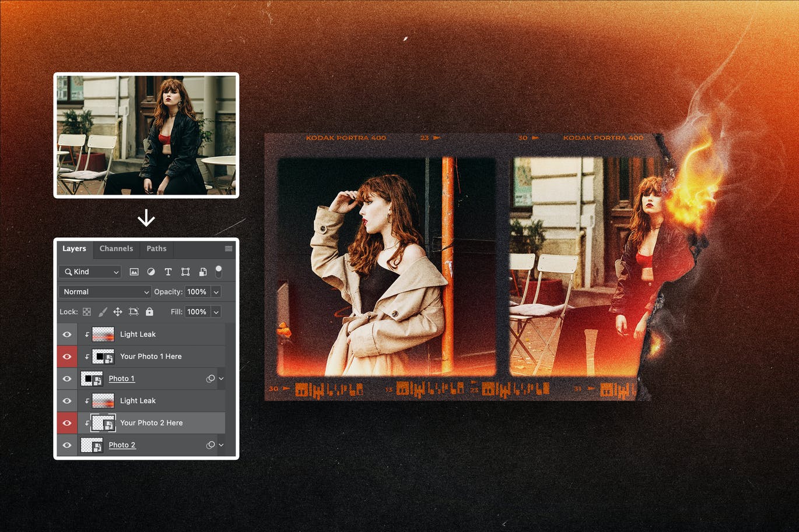Click the adjustment layer filter icon
Screen dimensions: 799x532
tap(151, 272)
